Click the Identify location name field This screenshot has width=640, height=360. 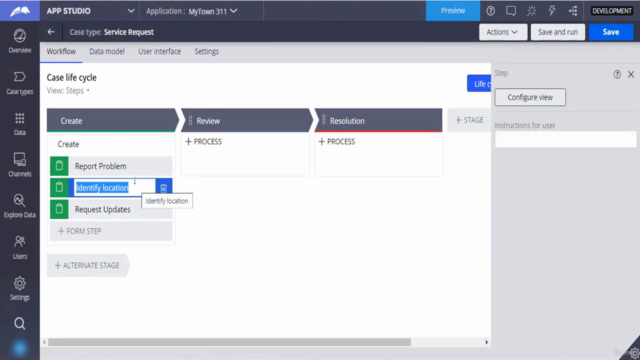115,188
